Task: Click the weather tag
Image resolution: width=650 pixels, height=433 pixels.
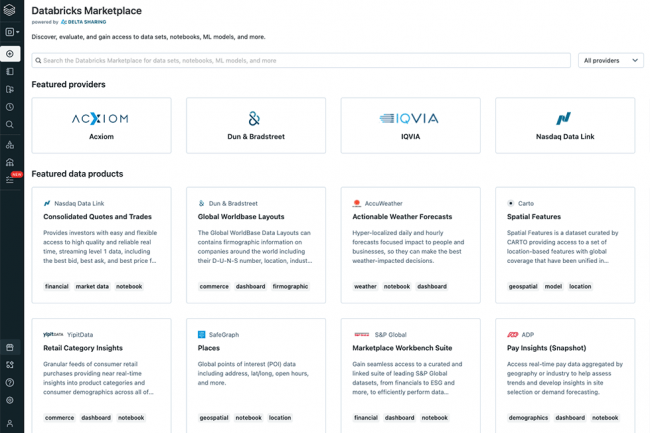Action: pos(365,286)
